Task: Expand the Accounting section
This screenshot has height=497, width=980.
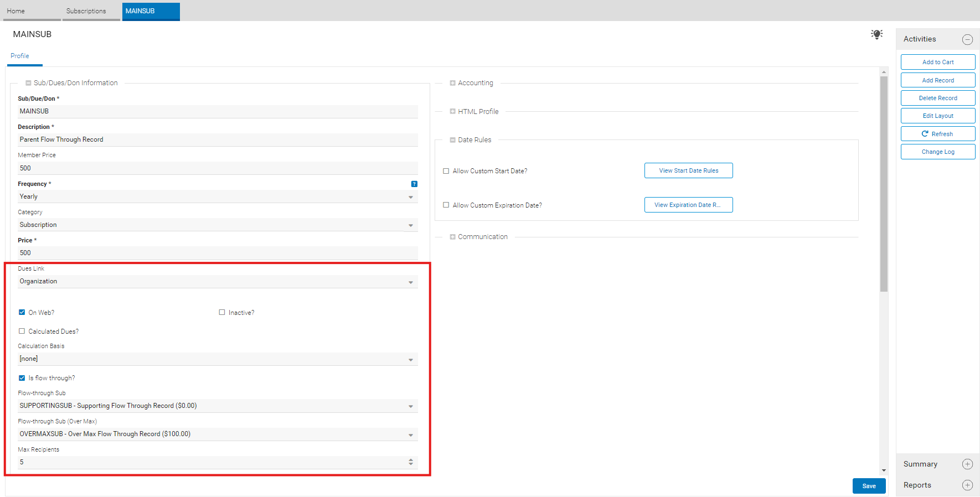Action: 452,83
